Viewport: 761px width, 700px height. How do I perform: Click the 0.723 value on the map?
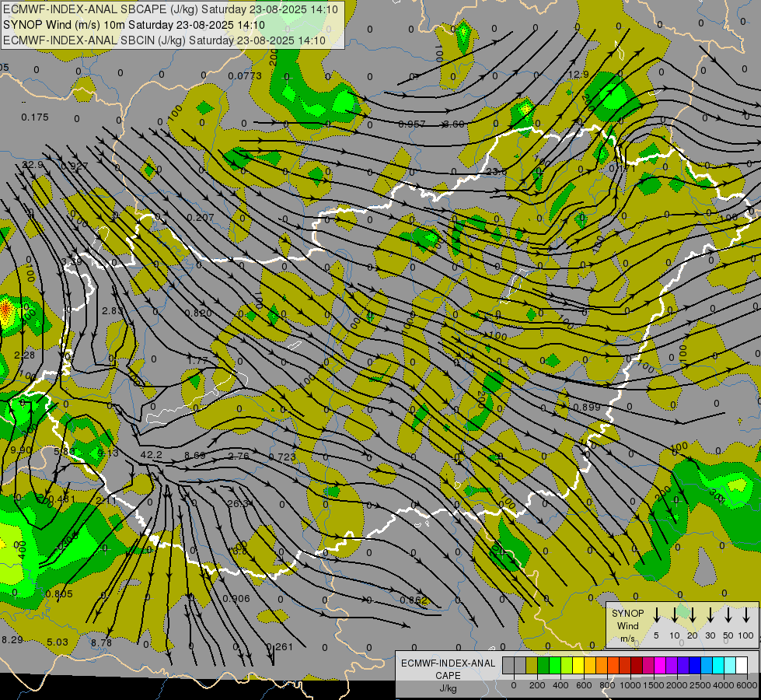[x=282, y=457]
